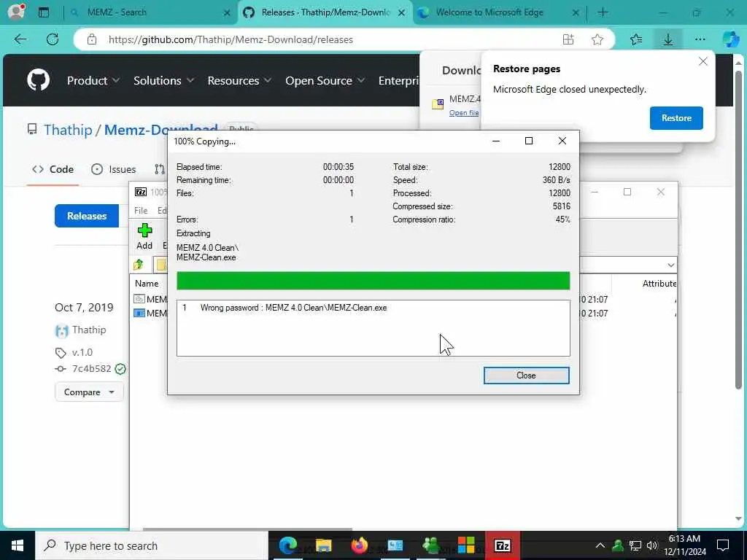Click the wrong password error message line
Viewport: 747px width, 560px height.
(293, 308)
